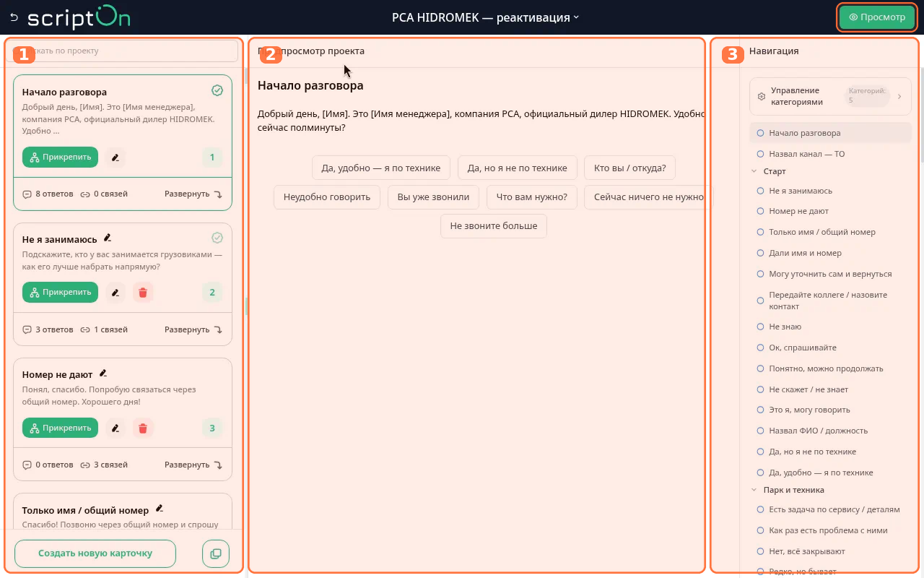The image size is (924, 578).
Task: Click the edit pencil button beside the red trash icon on the Номер не дают card
Action: coord(115,428)
